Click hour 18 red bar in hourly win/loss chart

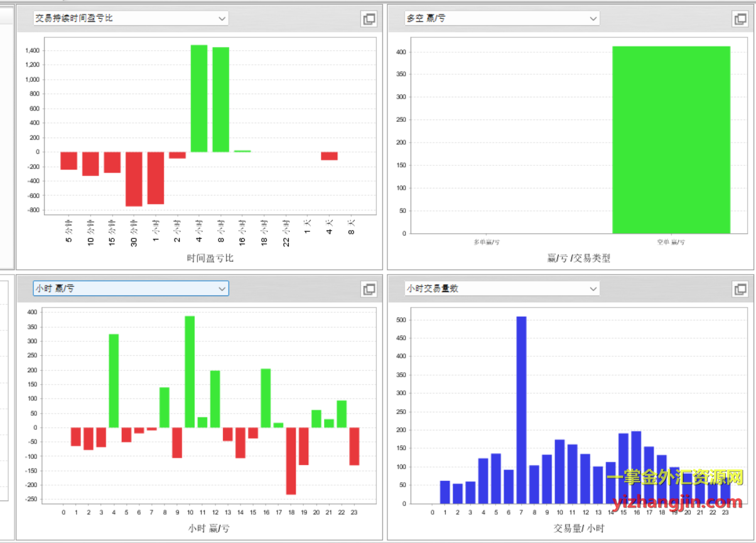[291, 461]
